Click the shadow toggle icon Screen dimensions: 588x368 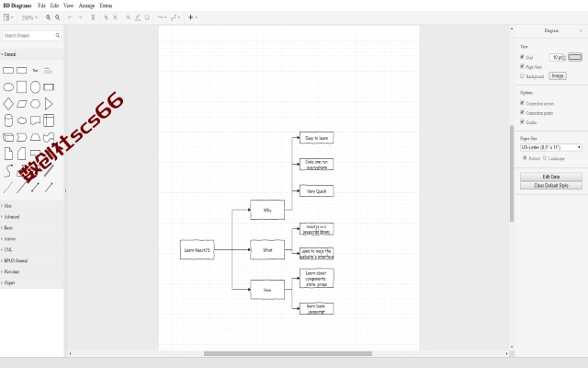[x=147, y=17]
